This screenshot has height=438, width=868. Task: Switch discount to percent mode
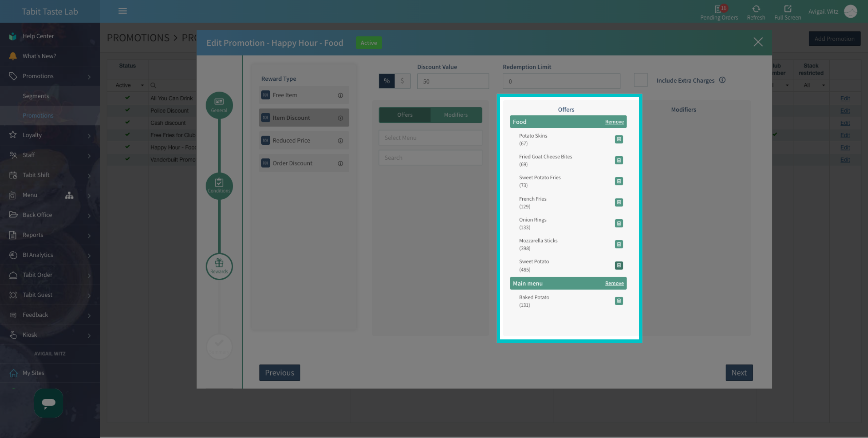pyautogui.click(x=387, y=81)
